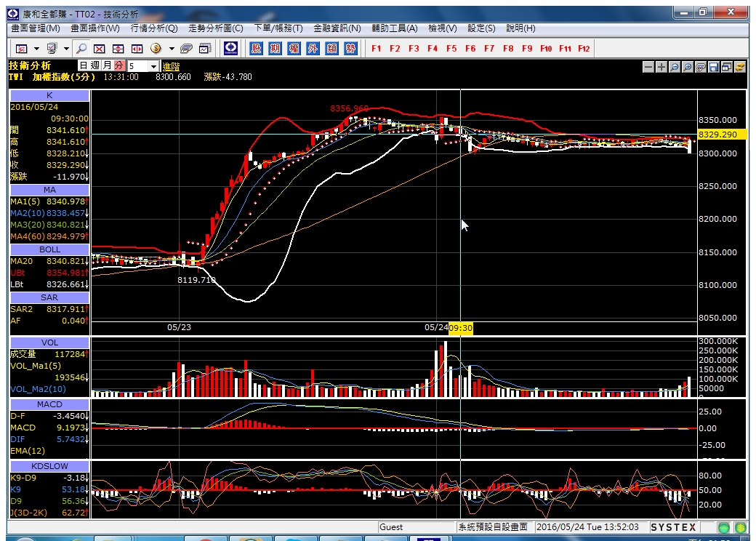
Task: Click the K indicator panel header
Action: pos(49,95)
